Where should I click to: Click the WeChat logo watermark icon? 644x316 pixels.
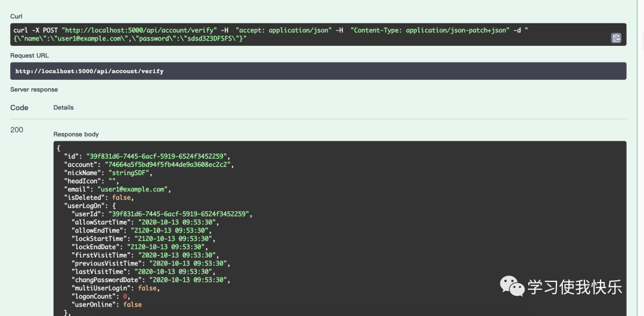[x=512, y=286]
